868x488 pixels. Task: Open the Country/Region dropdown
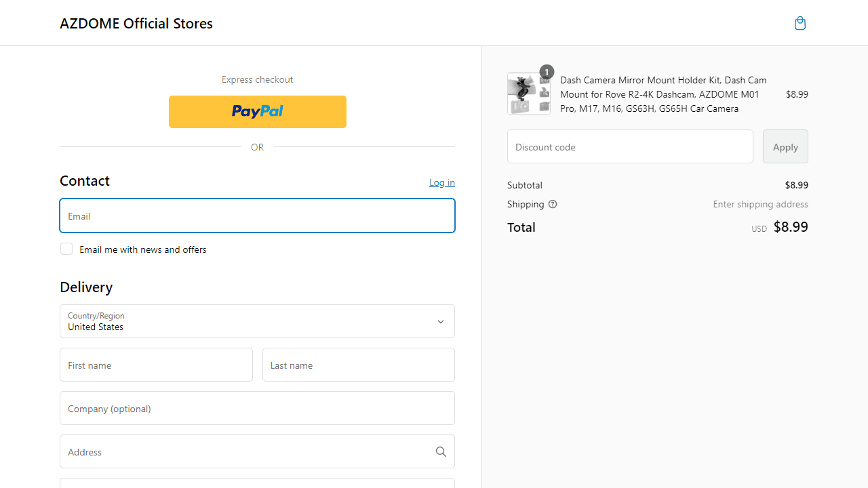tap(257, 321)
